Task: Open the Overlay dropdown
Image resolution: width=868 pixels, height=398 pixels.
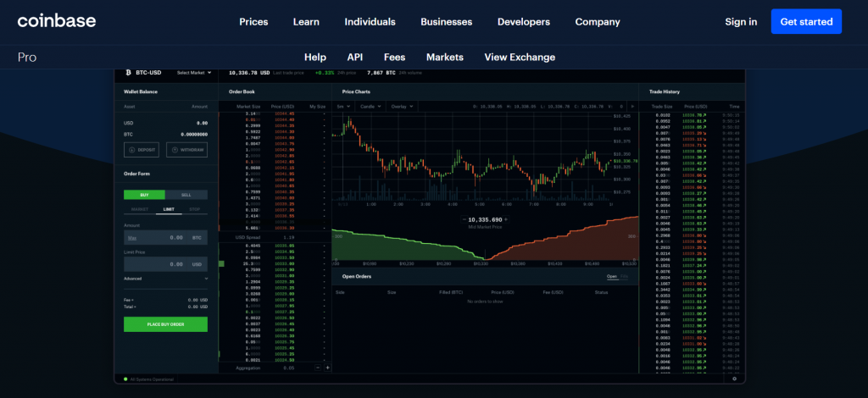Action: click(x=401, y=106)
